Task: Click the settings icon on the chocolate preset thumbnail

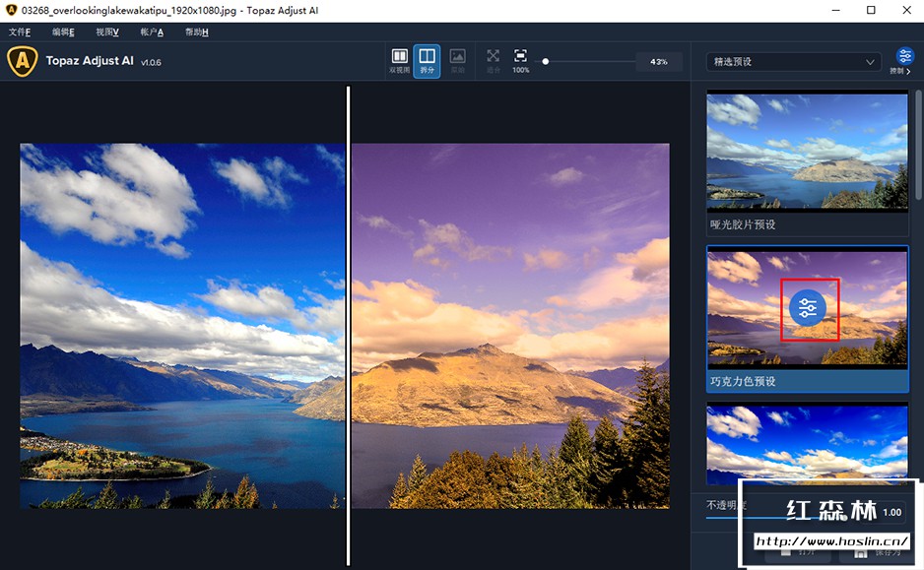Action: click(x=808, y=307)
